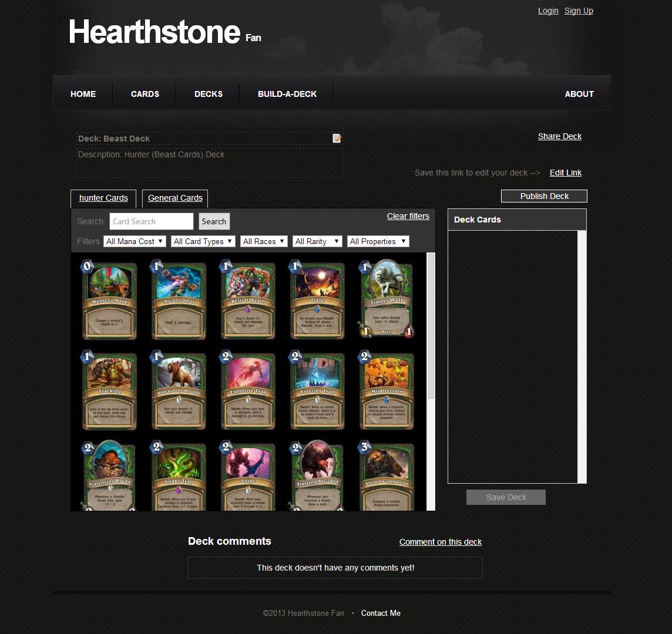Open the Share Deck link
Viewport: 672px width, 634px height.
click(560, 136)
